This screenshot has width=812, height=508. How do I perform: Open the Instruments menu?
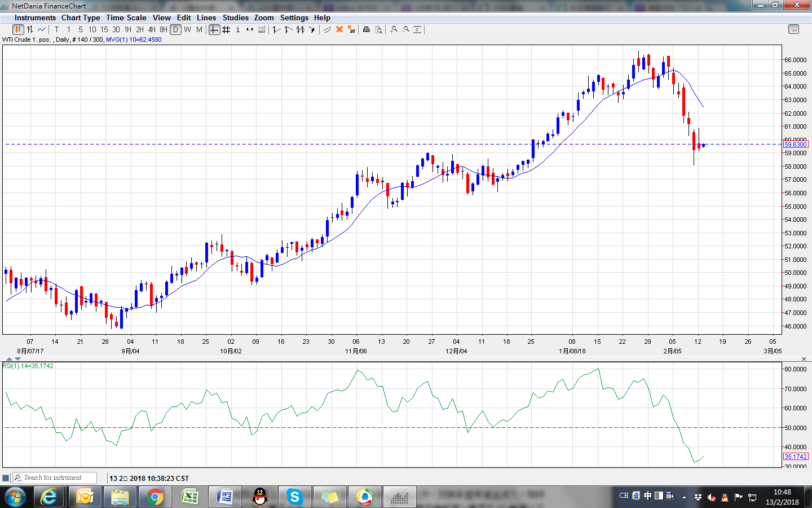click(35, 17)
